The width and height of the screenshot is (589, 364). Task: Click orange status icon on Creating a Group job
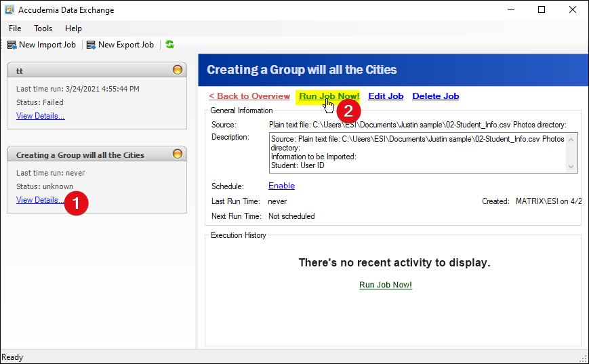point(178,154)
